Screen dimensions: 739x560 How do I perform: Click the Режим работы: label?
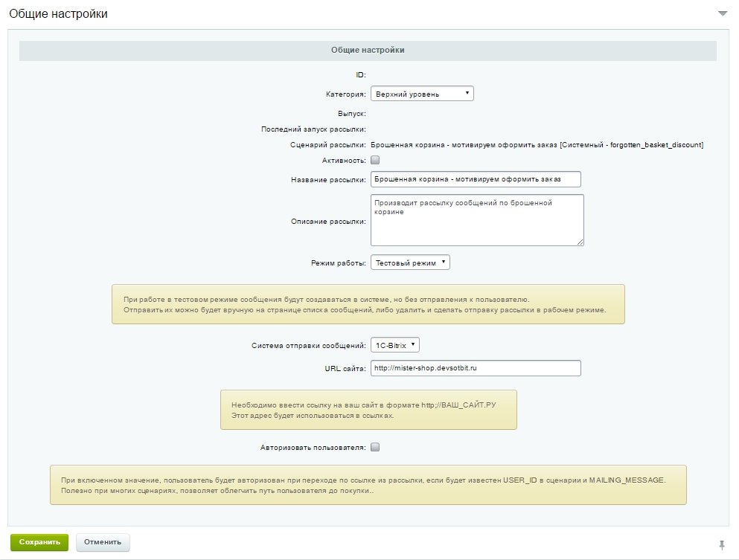click(339, 263)
